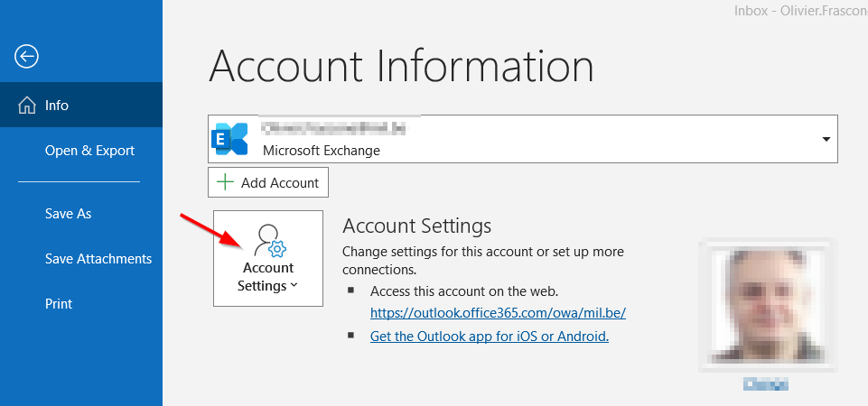Click the home icon beside Info
Image resolution: width=868 pixels, height=406 pixels.
tap(26, 106)
